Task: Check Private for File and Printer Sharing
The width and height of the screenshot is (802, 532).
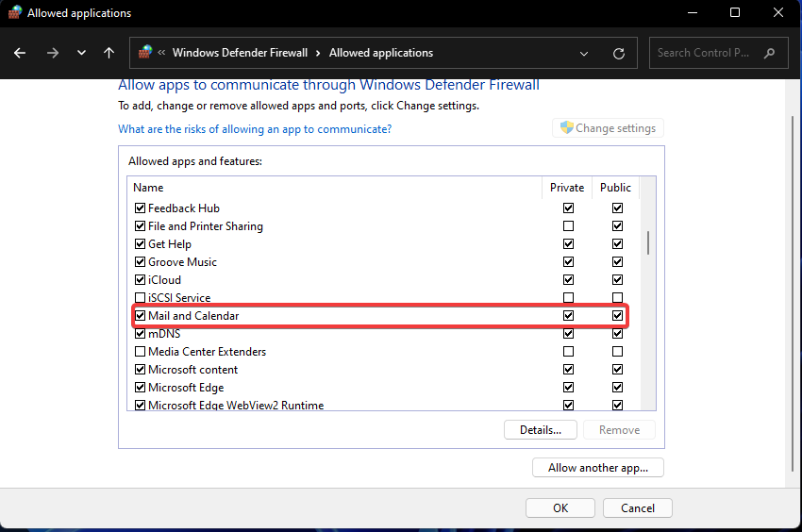Action: point(568,226)
